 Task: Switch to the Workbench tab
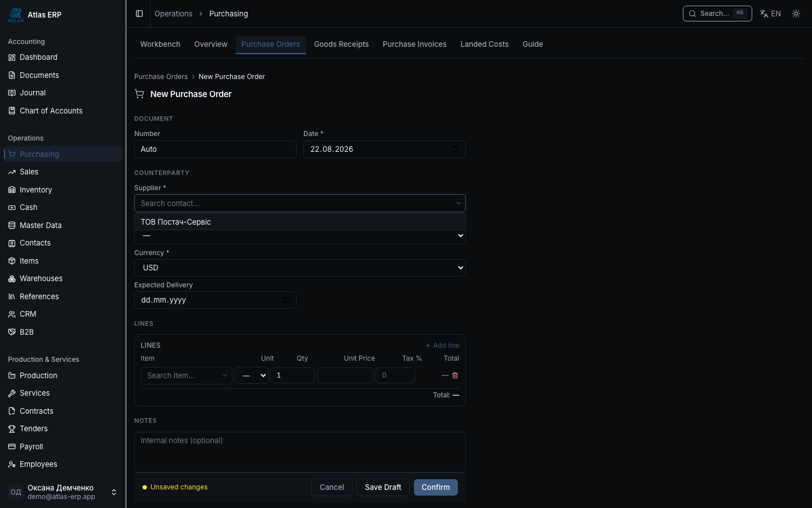(160, 44)
